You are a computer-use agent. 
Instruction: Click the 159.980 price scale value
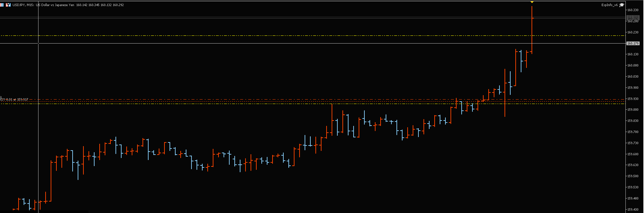pos(633,88)
